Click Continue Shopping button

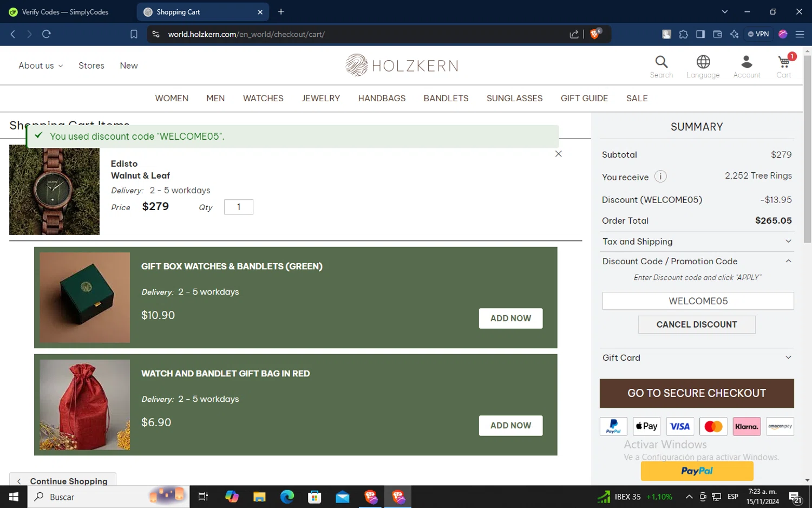point(63,480)
